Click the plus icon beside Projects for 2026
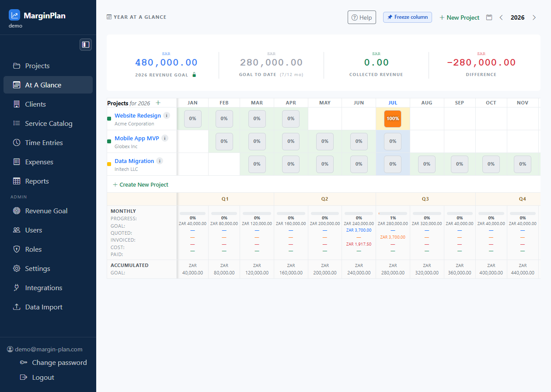The height and width of the screenshot is (392, 551). point(158,103)
